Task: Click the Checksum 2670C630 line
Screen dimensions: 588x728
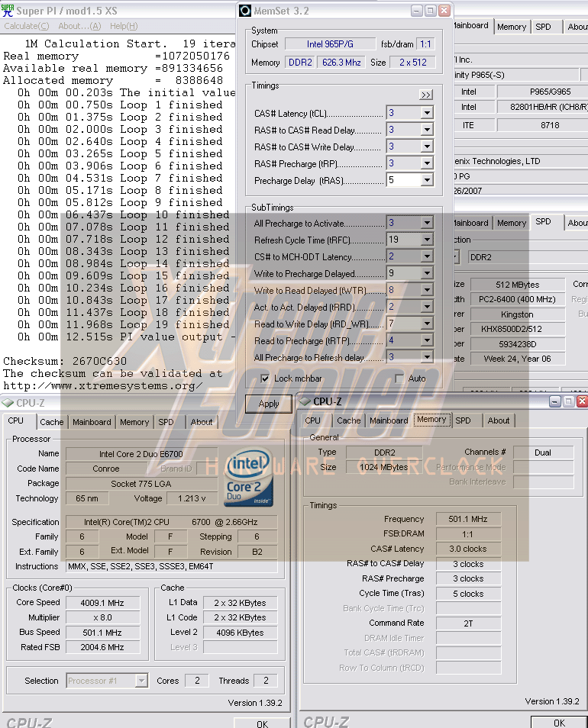Action: pos(65,361)
